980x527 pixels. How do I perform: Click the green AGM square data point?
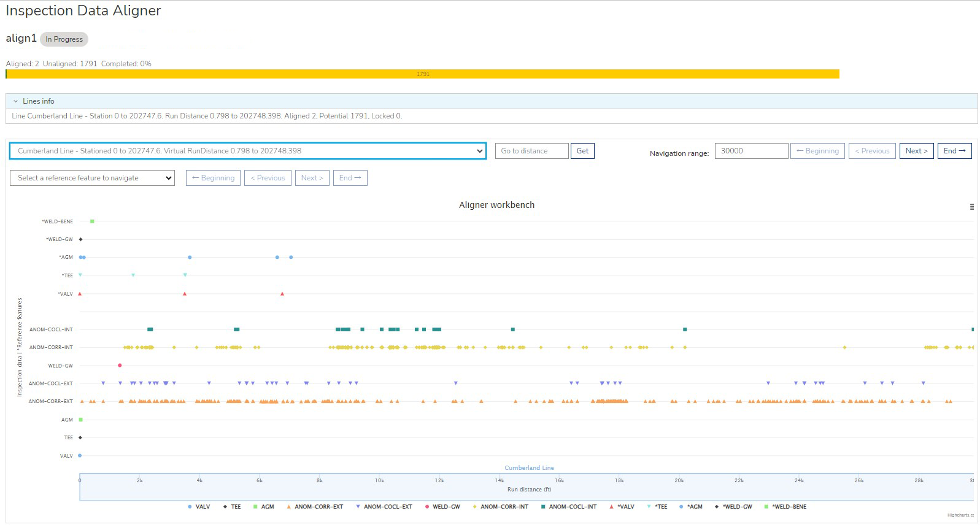81,420
